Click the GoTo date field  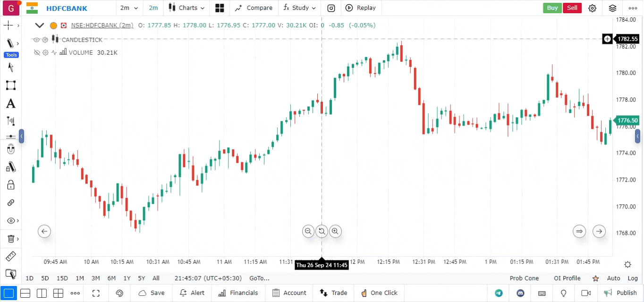(259, 278)
